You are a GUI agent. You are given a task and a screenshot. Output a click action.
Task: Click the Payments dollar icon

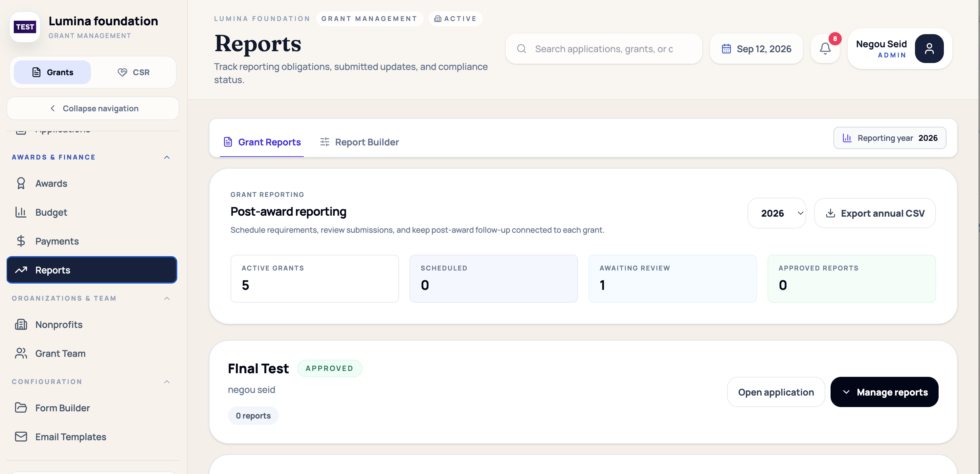[x=21, y=241]
